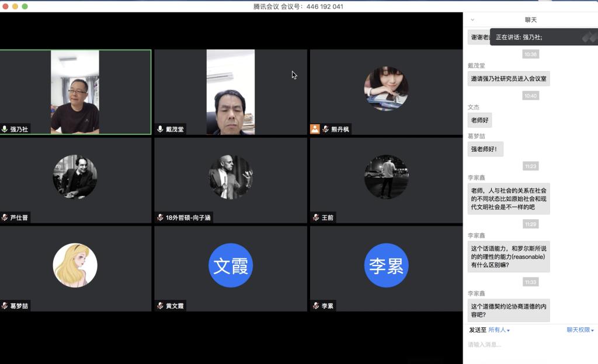Click blue 李累 avatar circle

click(386, 265)
